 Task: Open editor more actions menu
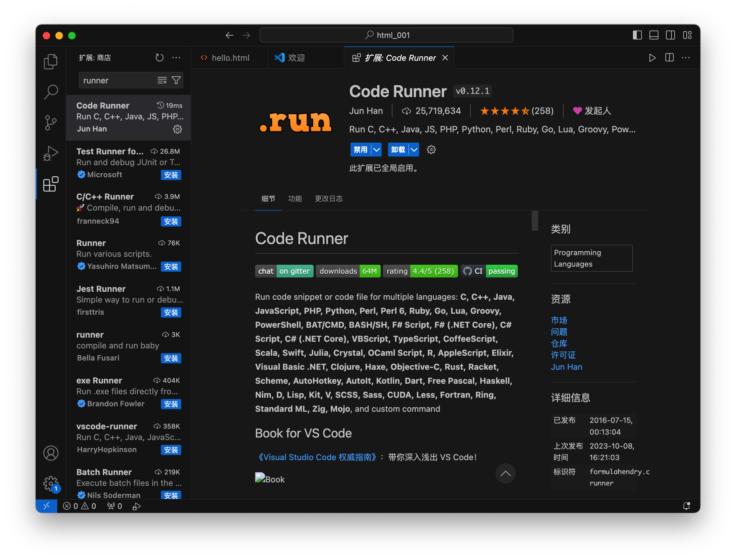(686, 58)
